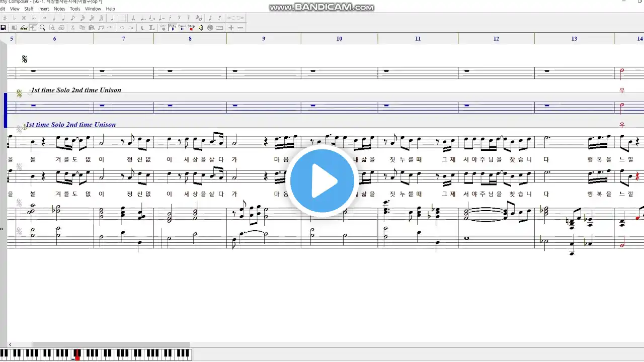Click the Save file icon
The width and height of the screenshot is (644, 362).
coord(3,28)
